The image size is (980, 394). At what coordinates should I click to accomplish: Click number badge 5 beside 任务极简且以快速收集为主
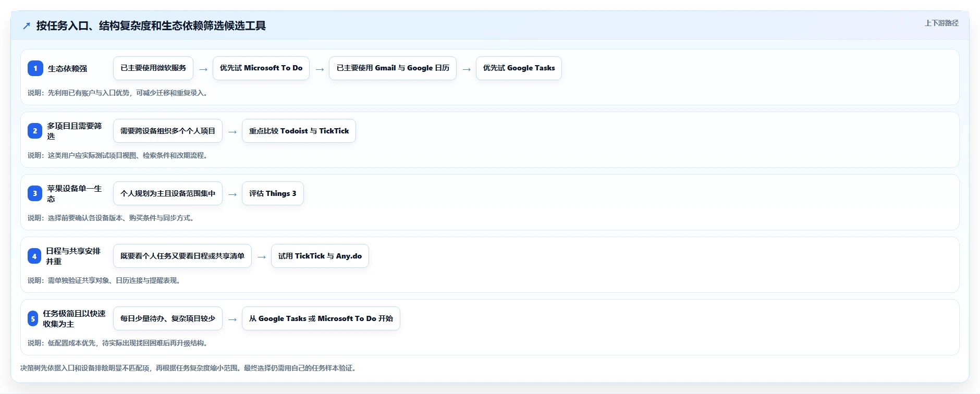click(x=33, y=318)
